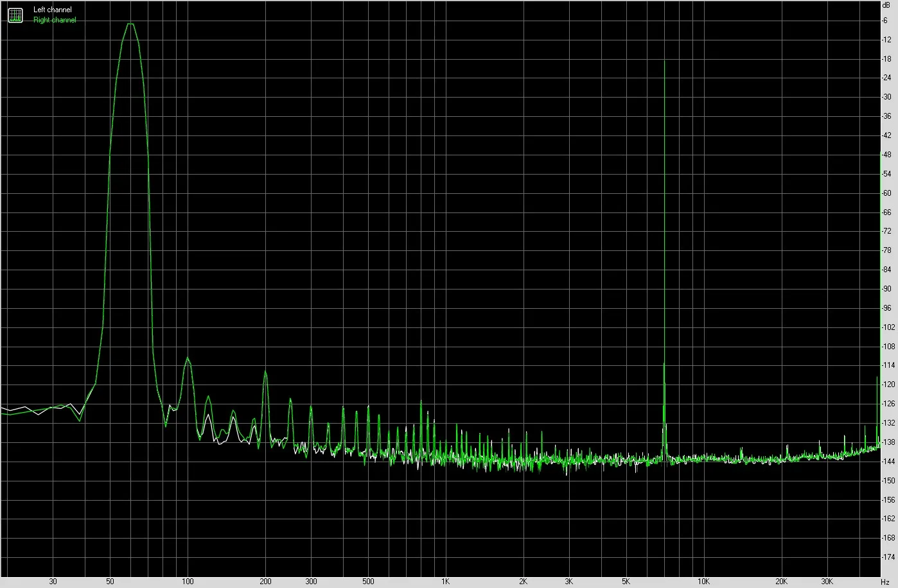Click the "30" frequency axis label
The height and width of the screenshot is (588, 898).
tap(53, 582)
